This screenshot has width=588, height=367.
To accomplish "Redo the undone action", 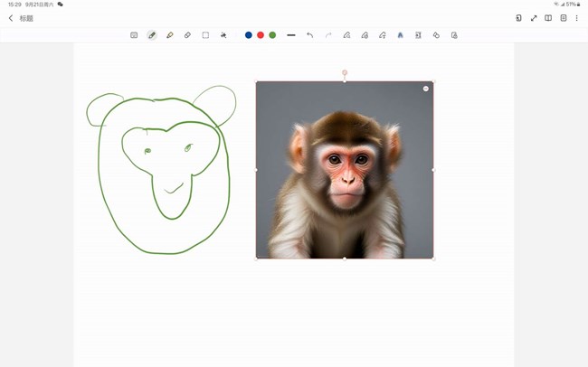I will [328, 35].
